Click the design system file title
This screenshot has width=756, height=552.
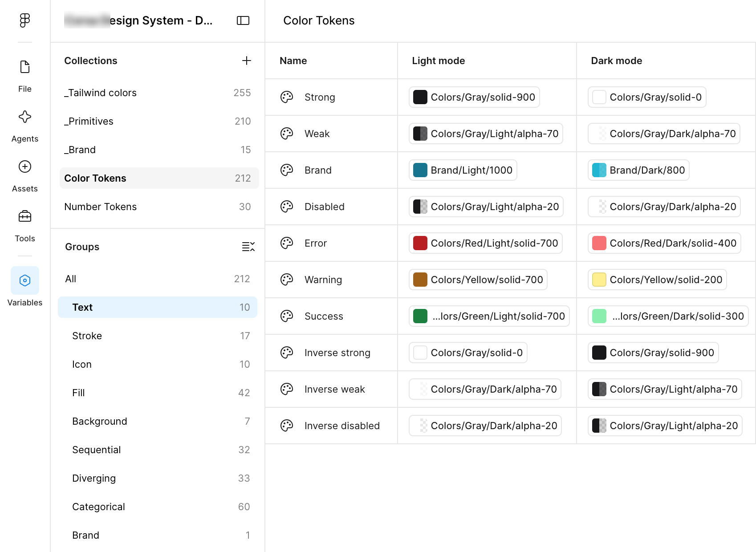[138, 20]
